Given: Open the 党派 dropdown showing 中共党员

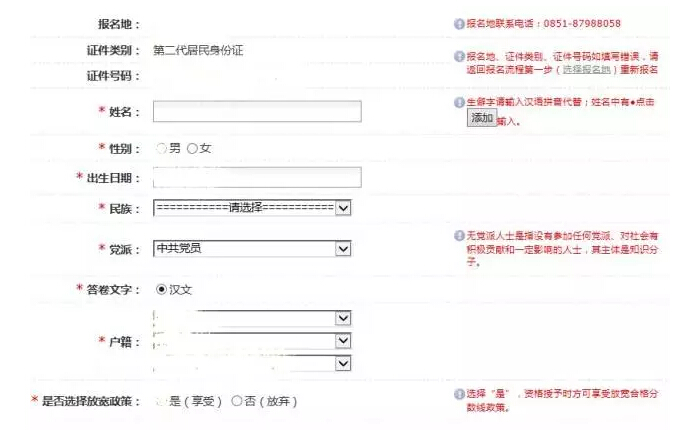Looking at the screenshot, I should 252,249.
